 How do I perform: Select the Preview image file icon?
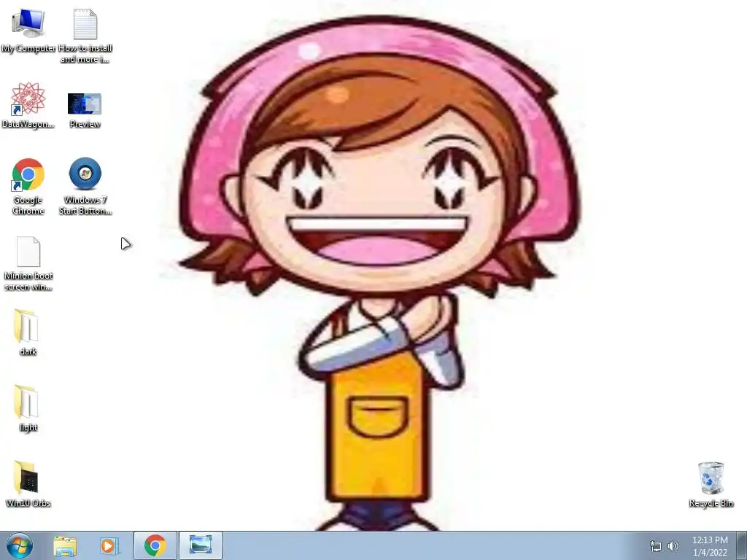tap(85, 111)
